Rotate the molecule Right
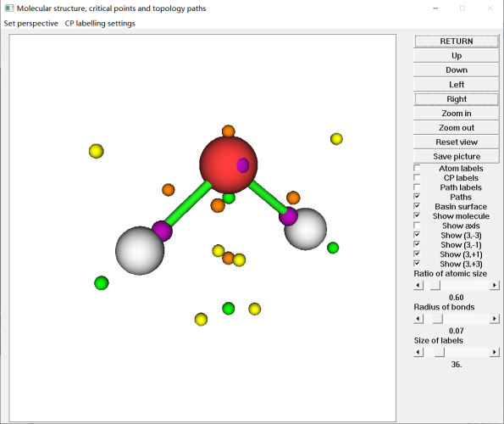 [x=456, y=99]
